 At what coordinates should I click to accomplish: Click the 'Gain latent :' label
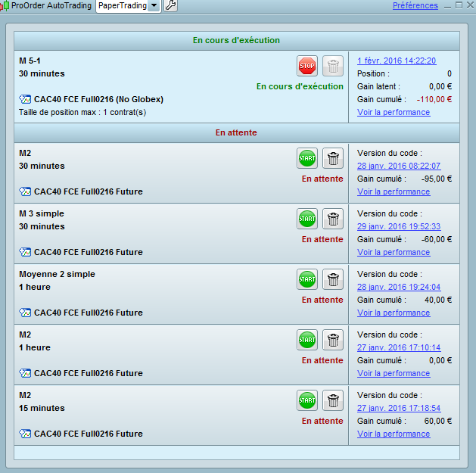(378, 86)
